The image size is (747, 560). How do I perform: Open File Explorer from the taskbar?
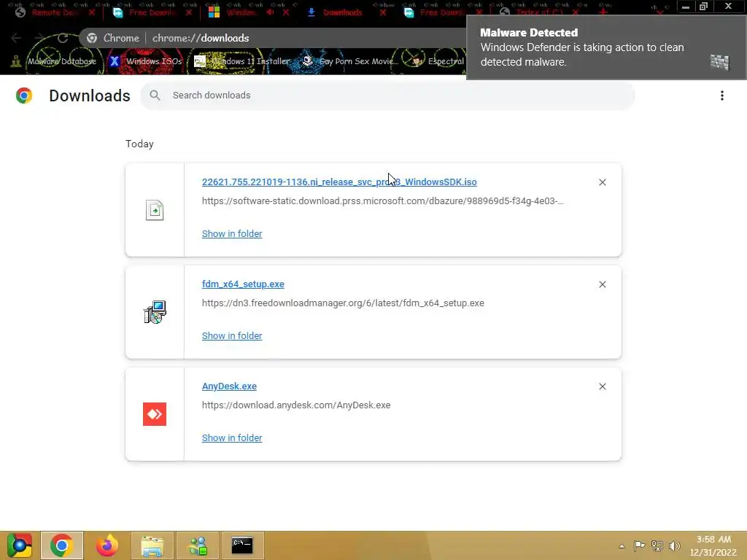coord(152,545)
